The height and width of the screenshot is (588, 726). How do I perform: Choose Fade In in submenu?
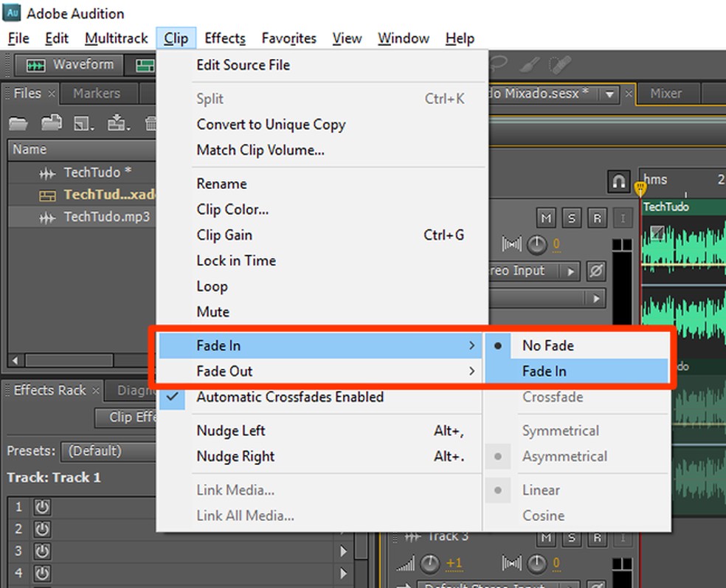click(576, 371)
